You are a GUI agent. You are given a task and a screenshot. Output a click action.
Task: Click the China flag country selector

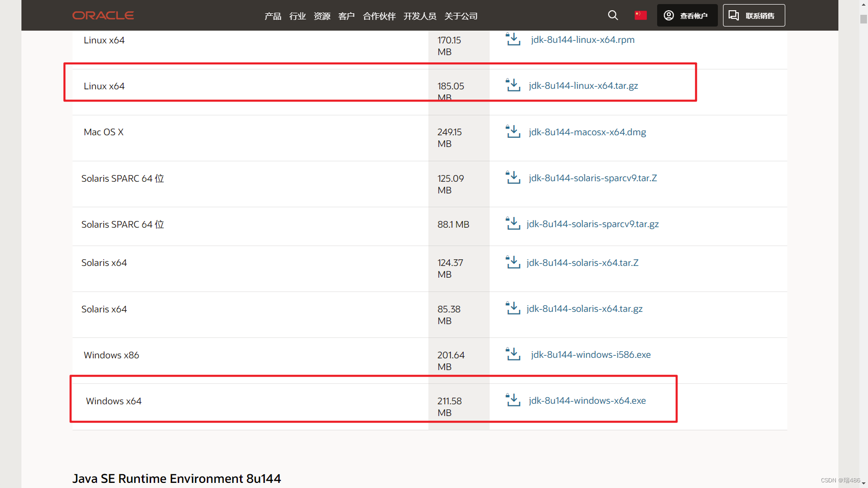tap(641, 15)
